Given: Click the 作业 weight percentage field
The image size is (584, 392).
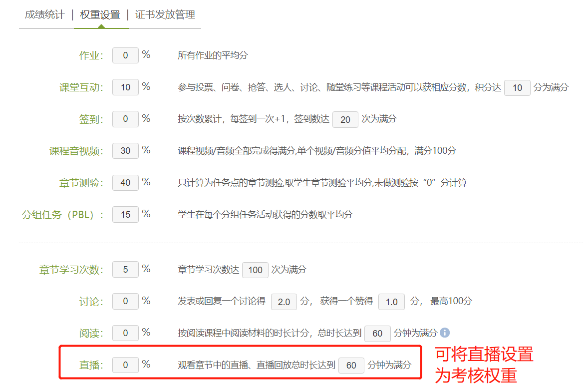Looking at the screenshot, I should (125, 55).
